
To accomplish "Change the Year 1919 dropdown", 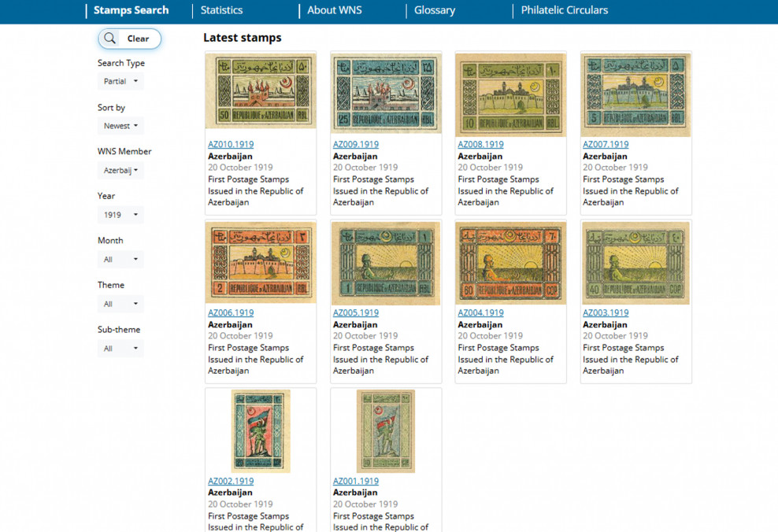I will click(x=120, y=215).
